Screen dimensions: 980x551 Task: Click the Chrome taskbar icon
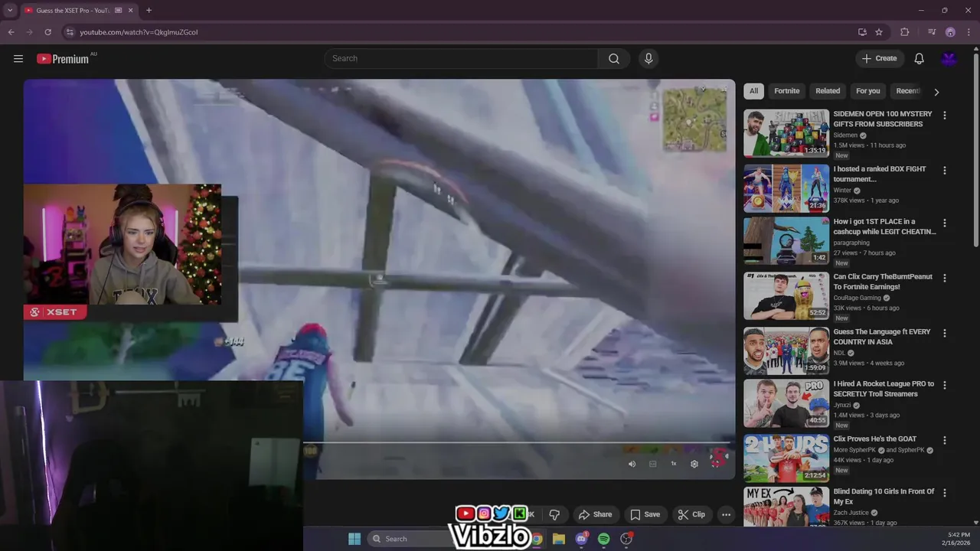tap(537, 539)
